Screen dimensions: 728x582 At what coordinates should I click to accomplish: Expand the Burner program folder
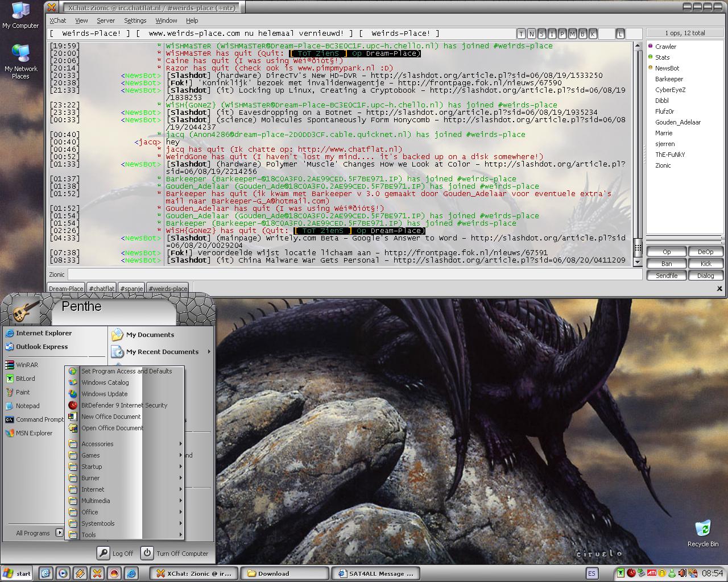click(125, 478)
